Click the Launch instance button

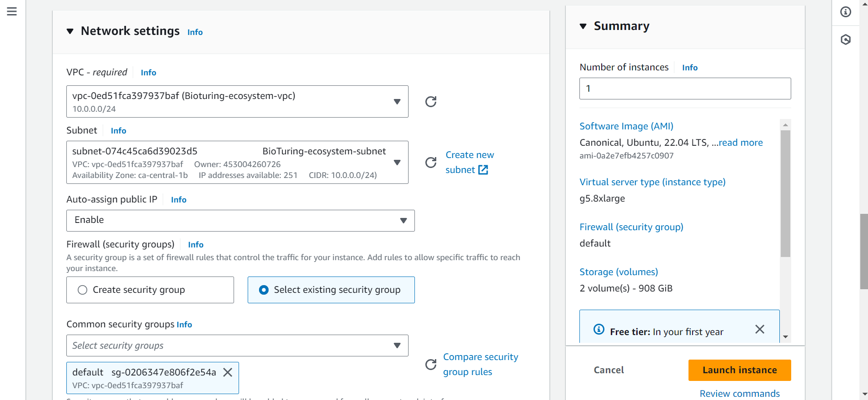[739, 370]
